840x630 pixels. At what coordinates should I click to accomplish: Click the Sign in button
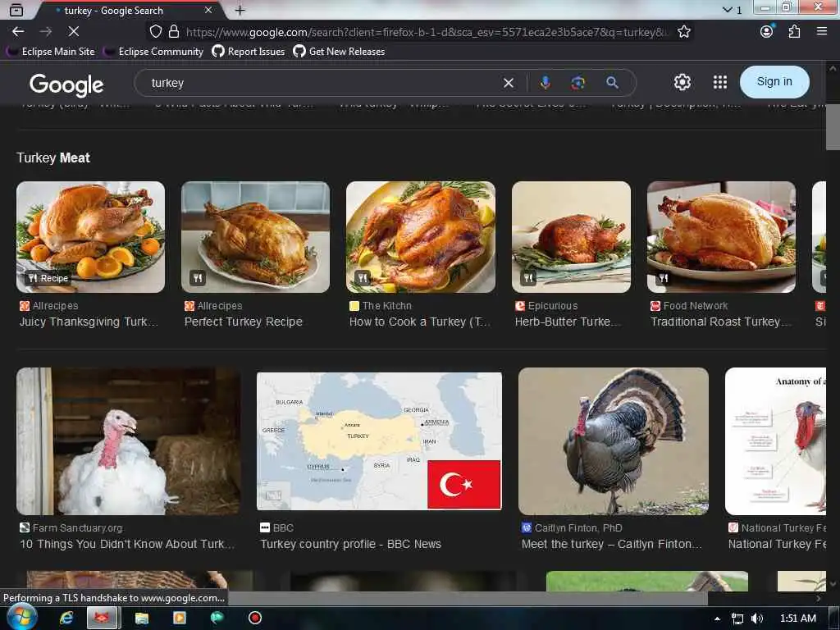[x=774, y=82]
